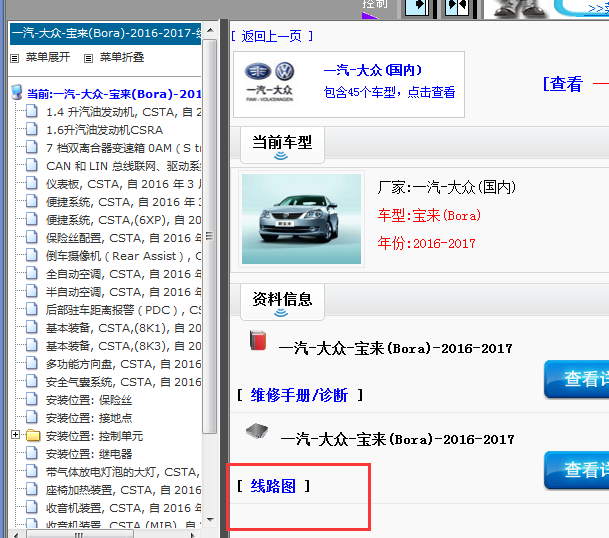Select 便捷系统, CSTA,(6XP) tree row

tap(124, 220)
